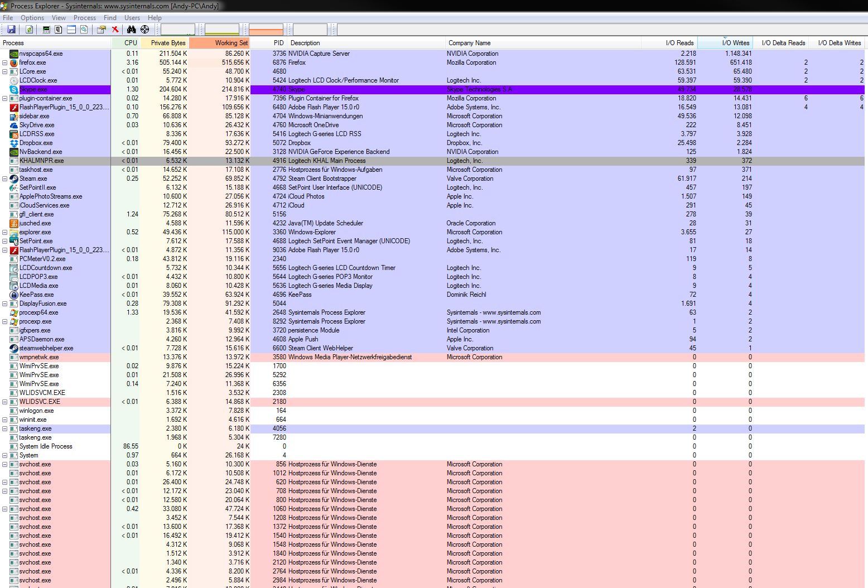
Task: Select the winlogon.exe process row
Action: tap(432, 411)
